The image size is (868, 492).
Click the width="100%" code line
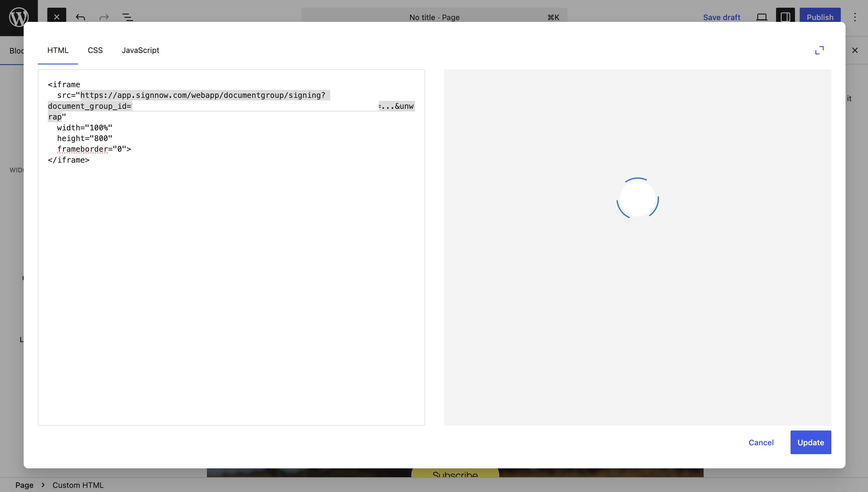coord(85,127)
